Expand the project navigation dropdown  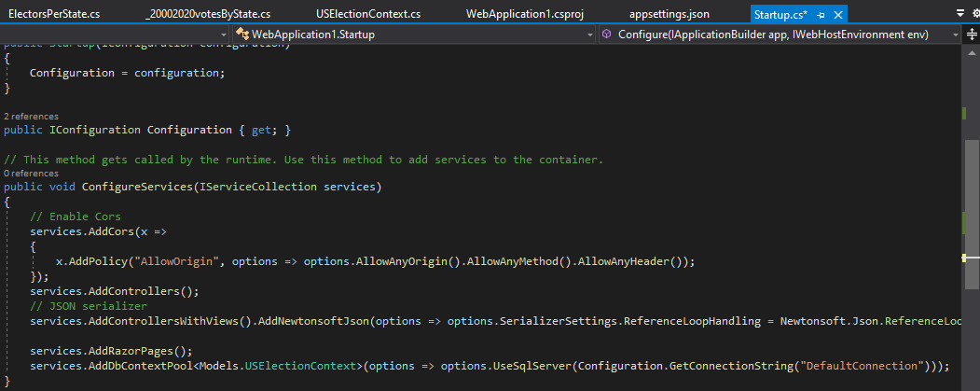coord(224,35)
